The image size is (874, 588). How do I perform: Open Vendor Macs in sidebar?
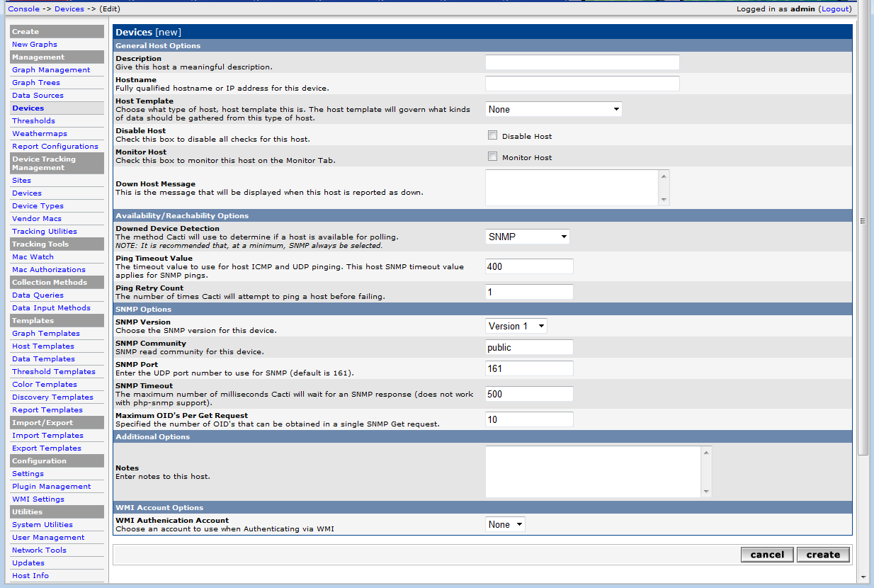(37, 218)
